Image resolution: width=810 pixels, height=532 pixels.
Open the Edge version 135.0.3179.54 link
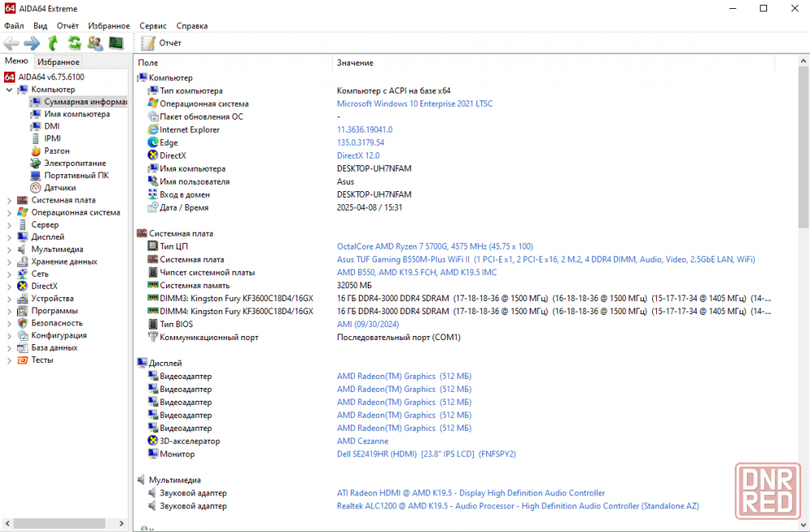click(360, 143)
